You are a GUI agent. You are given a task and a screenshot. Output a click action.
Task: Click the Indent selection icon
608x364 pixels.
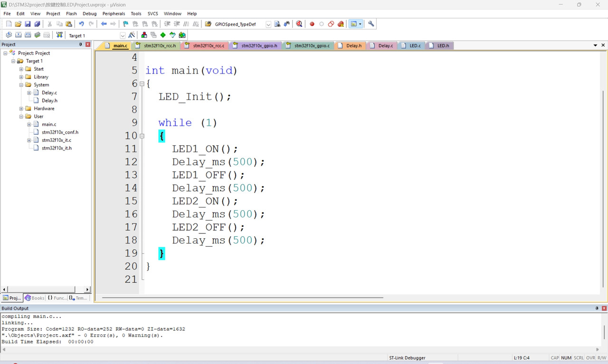(x=167, y=24)
